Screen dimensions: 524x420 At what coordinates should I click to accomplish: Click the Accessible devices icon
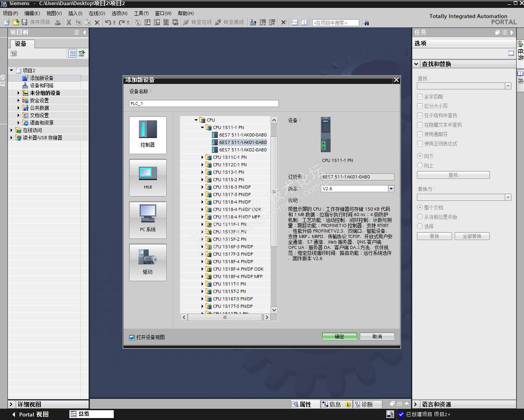tap(253, 22)
